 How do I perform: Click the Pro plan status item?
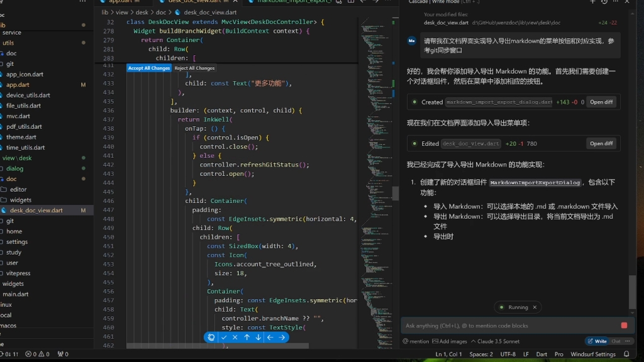click(x=558, y=354)
